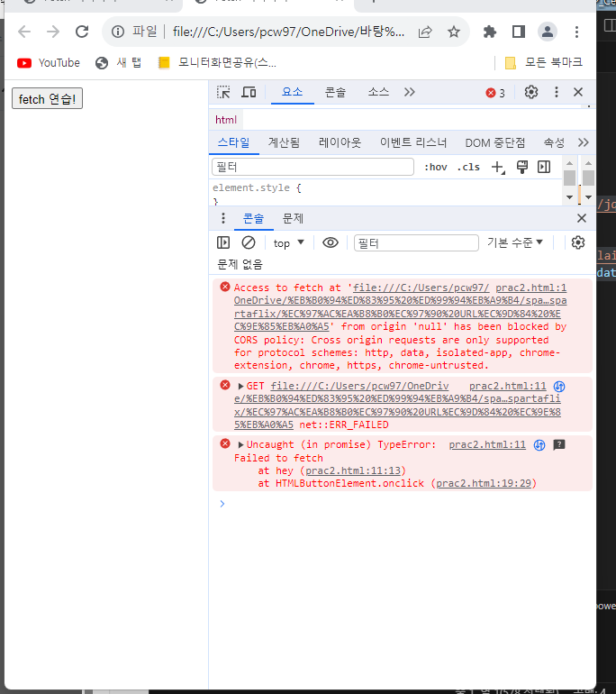Click the console prompt chevron line
The image size is (616, 694).
click(x=222, y=504)
